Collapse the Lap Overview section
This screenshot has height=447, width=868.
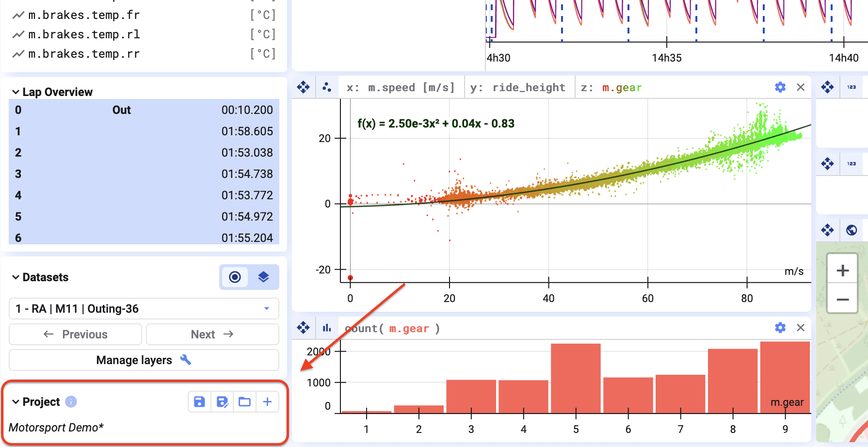(x=16, y=92)
